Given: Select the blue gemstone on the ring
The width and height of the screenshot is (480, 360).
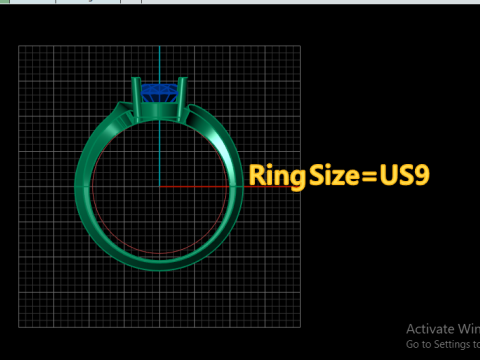Looking at the screenshot, I should pos(160,93).
